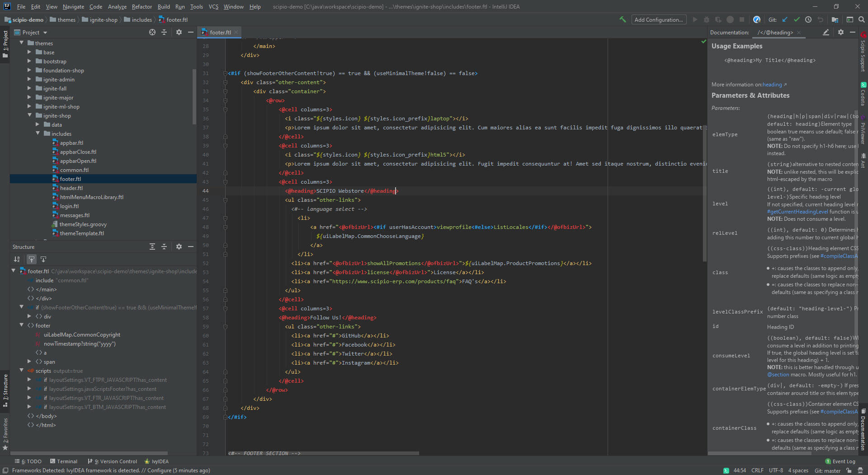Open Project Structure icon in toolbar
The width and height of the screenshot is (868, 475).
835,19
